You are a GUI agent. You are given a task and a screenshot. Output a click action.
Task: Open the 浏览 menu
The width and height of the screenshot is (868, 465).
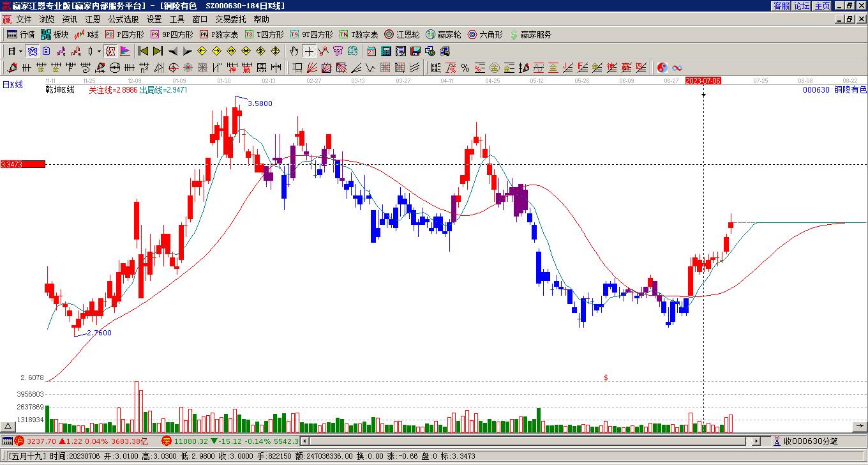pos(47,19)
